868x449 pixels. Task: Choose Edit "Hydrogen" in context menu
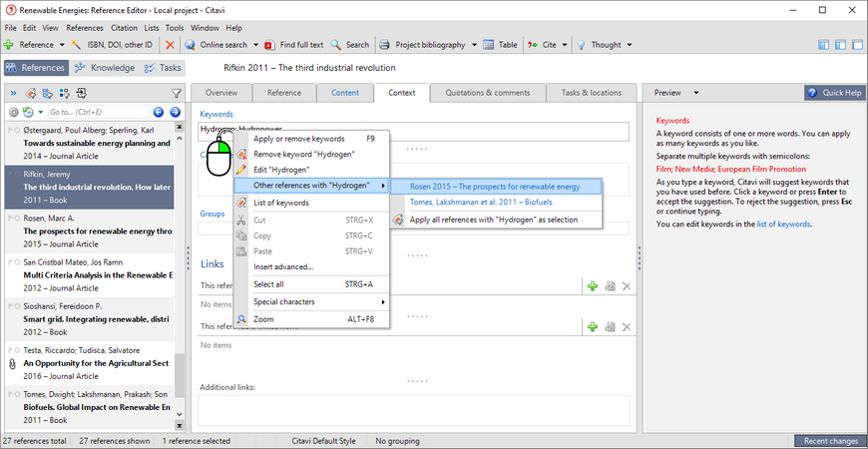click(x=311, y=170)
